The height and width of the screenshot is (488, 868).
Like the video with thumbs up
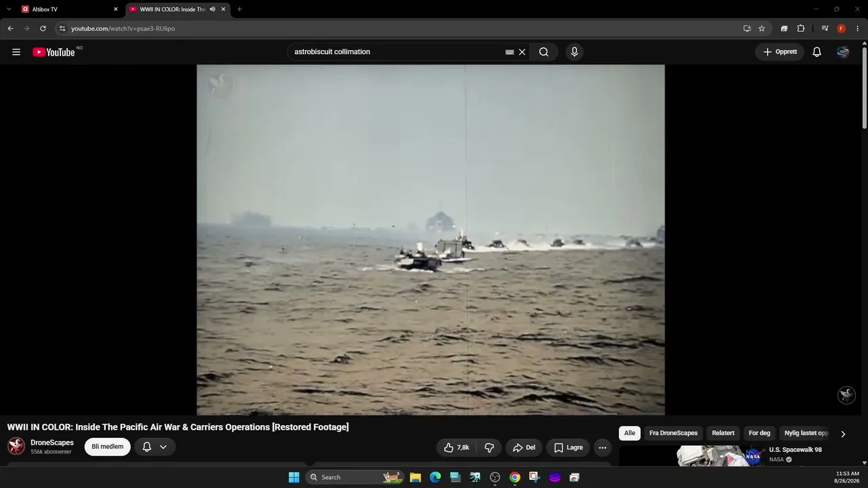[457, 447]
